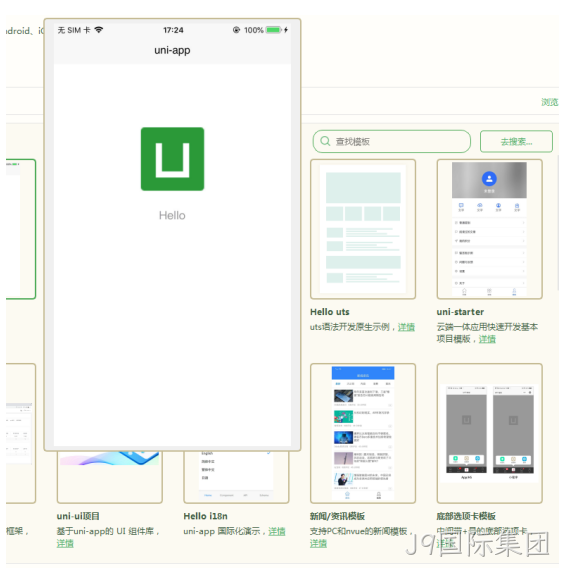Select the Hello i18n template thumbnail
The image size is (564, 568).
[236, 477]
